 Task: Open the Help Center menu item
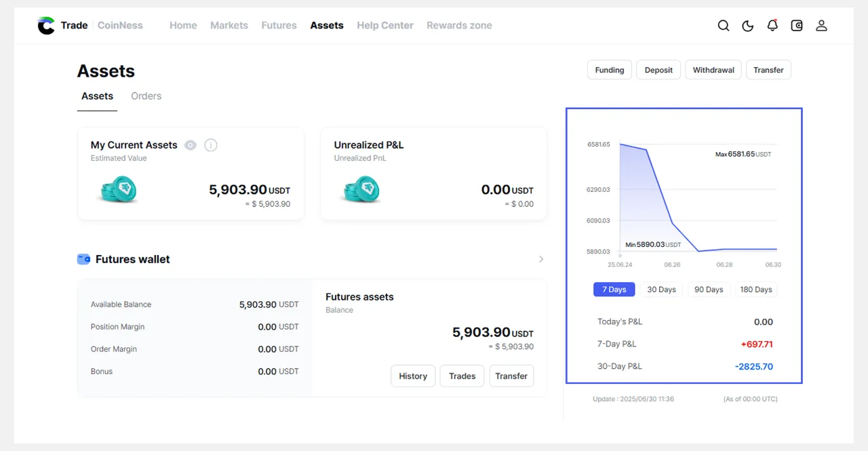coord(385,26)
